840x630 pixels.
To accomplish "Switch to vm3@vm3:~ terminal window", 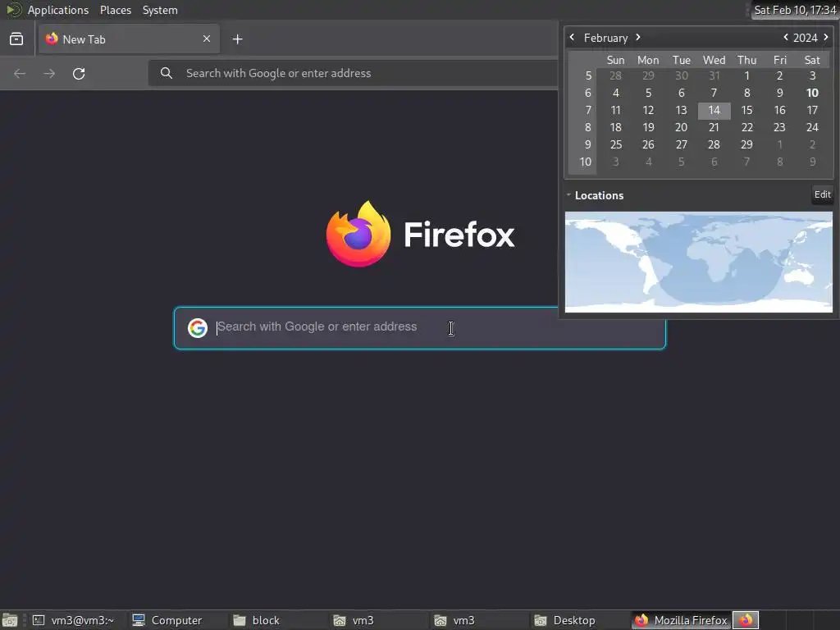I will click(75, 620).
